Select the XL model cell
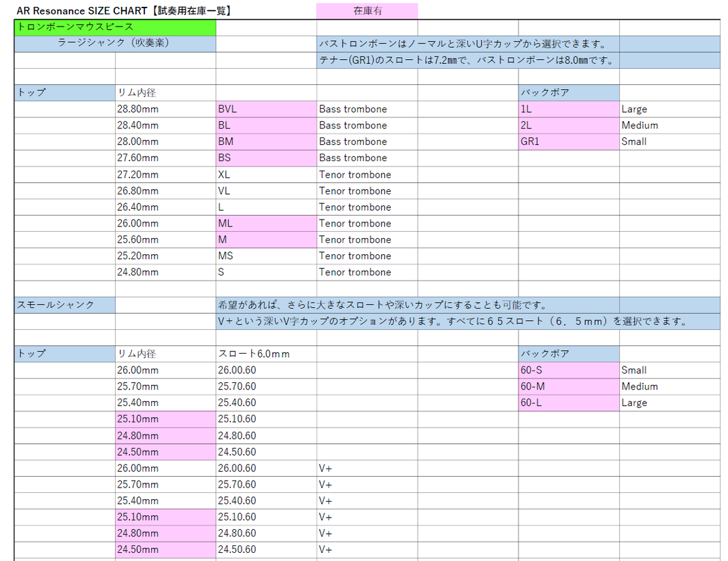 pyautogui.click(x=267, y=175)
